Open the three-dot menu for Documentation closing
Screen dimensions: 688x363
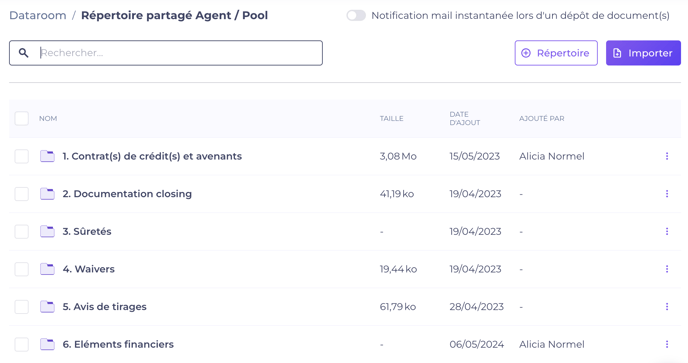(x=666, y=194)
